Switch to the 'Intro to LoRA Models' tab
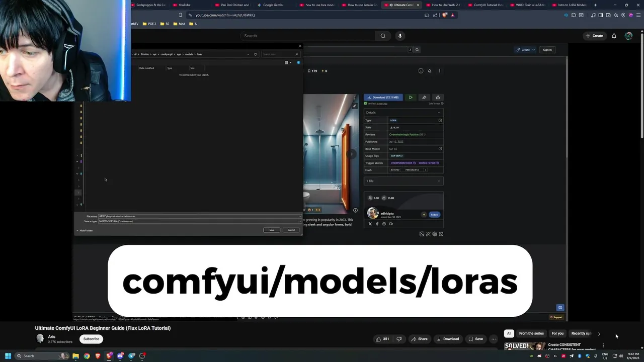 [570, 5]
